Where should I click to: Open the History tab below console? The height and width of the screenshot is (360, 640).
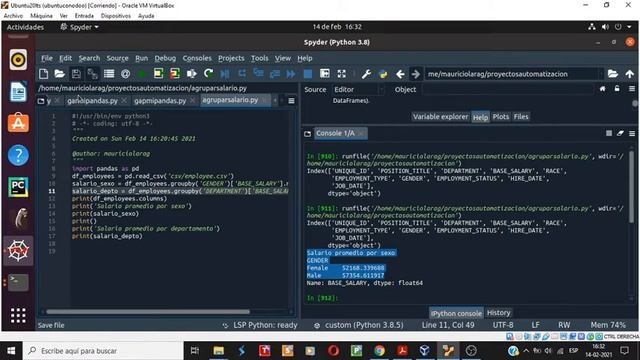pos(499,313)
